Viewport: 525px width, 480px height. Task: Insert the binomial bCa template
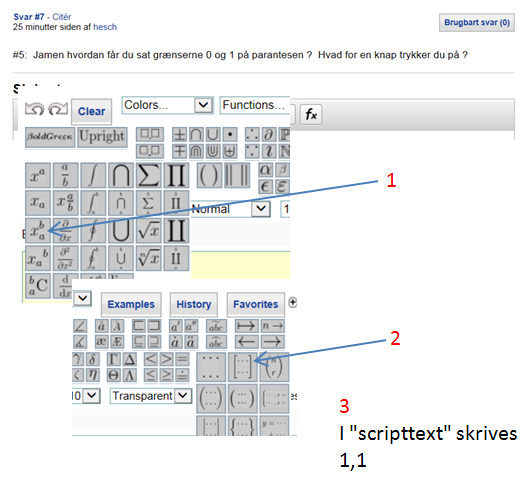click(x=38, y=286)
